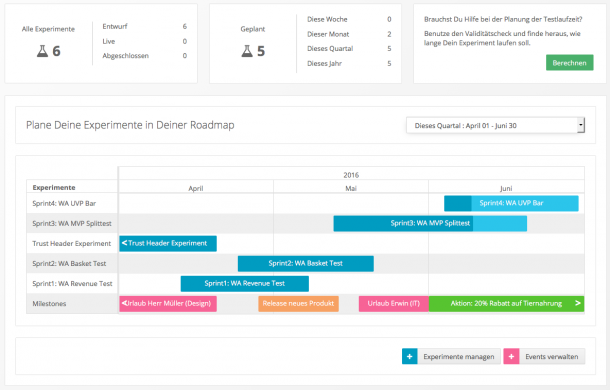
Task: Click the Urlaub Erwin (IT) milestone
Action: 394,304
